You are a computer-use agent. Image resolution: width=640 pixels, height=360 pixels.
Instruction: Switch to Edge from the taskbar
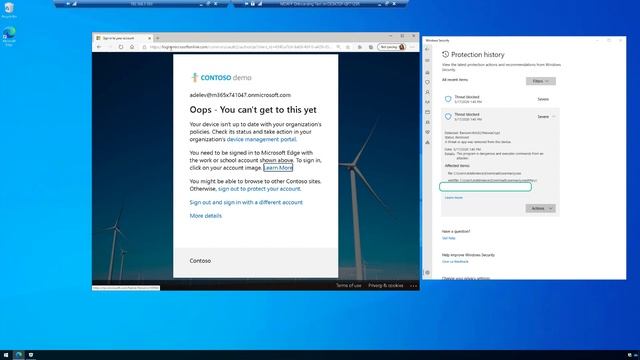click(x=18, y=355)
